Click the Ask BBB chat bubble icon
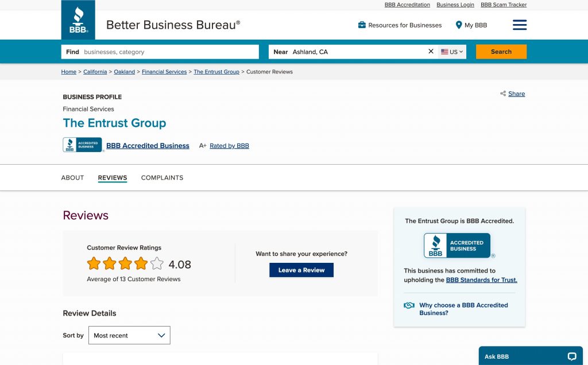 point(572,356)
